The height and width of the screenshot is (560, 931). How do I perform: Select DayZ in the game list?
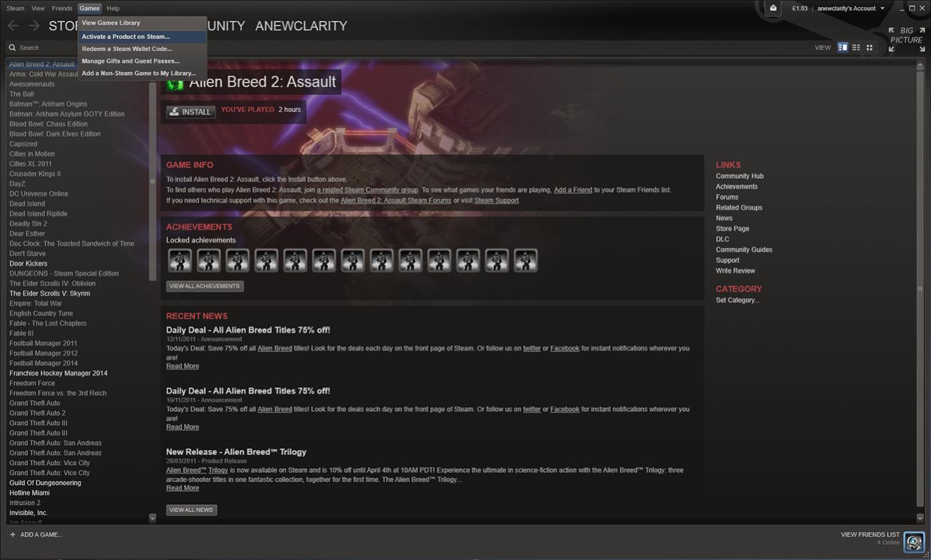coord(17,184)
